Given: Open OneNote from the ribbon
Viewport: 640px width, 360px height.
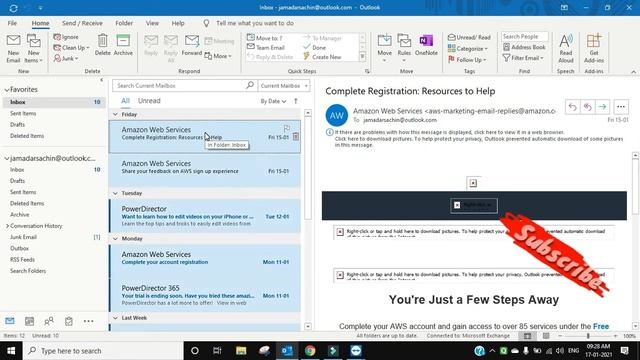Looking at the screenshot, I should [426, 45].
